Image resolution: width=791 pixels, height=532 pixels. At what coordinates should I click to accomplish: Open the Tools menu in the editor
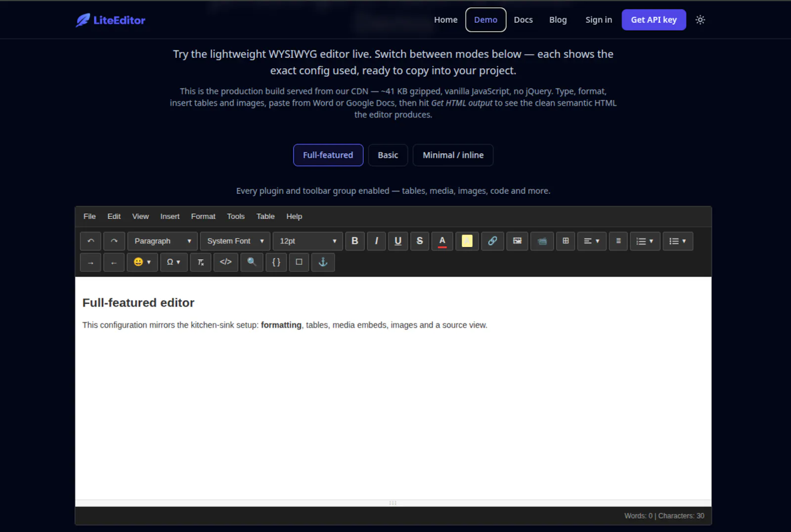click(236, 217)
